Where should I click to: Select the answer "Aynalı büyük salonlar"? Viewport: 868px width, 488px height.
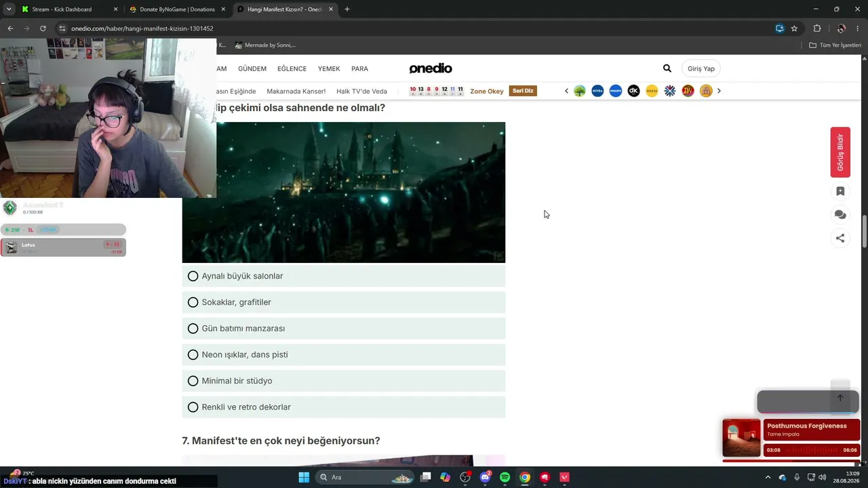coord(344,276)
